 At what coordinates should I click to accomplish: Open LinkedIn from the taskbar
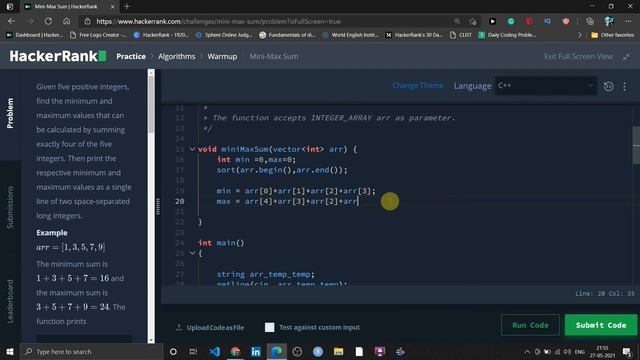point(256,351)
